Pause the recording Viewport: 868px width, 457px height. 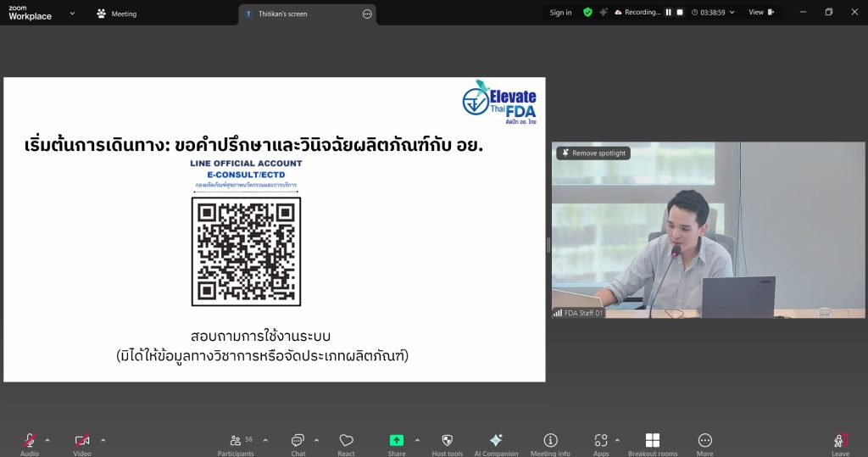tap(668, 12)
